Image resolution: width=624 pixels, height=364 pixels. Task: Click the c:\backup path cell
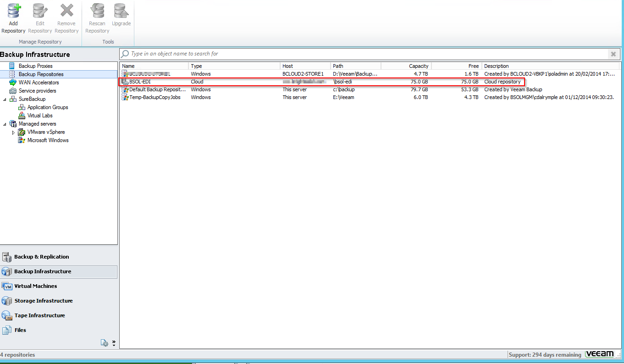click(344, 89)
